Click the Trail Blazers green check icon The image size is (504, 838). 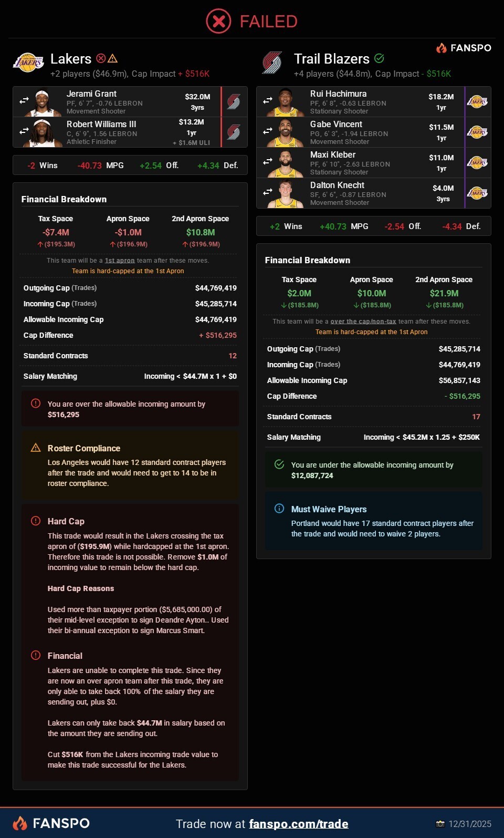click(x=379, y=58)
